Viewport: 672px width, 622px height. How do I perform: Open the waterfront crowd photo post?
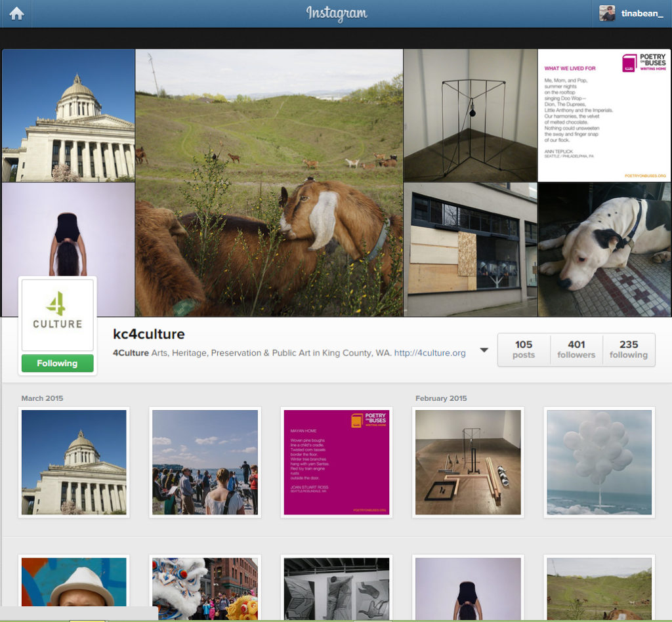coord(205,462)
